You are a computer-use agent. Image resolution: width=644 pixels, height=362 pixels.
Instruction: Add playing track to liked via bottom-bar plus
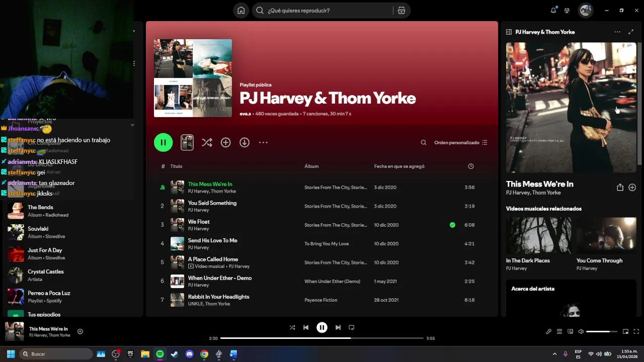[x=80, y=332]
